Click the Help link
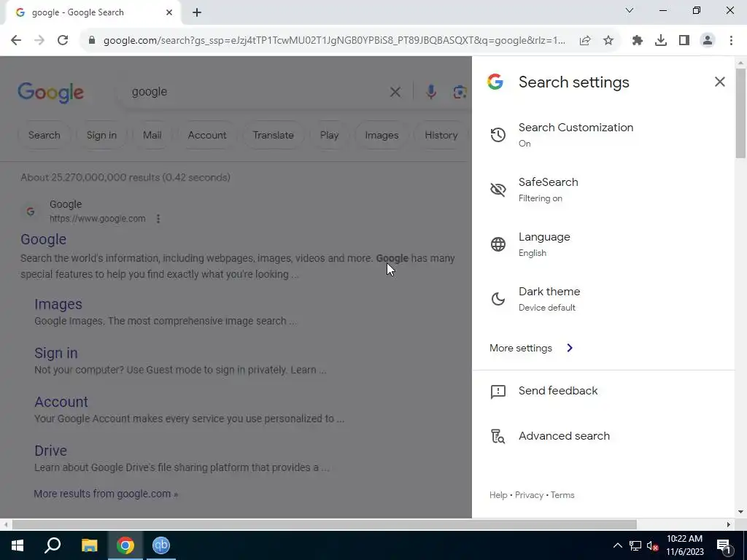This screenshot has height=560, width=747. coord(498,495)
